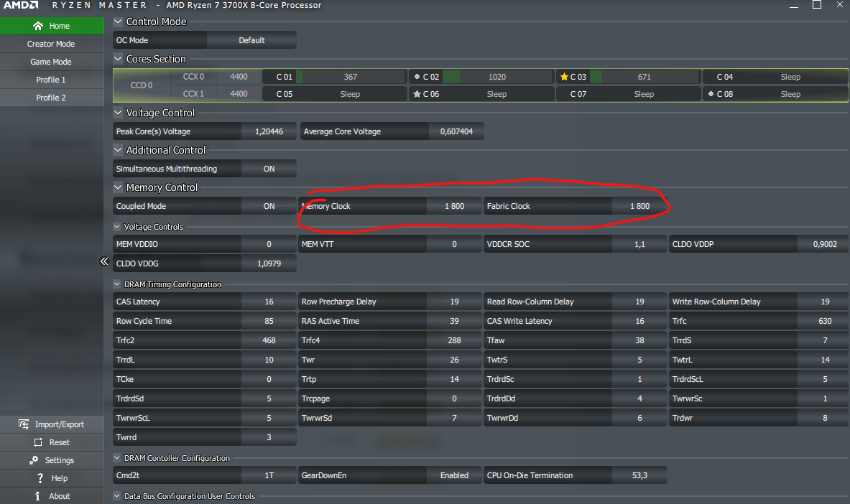
Task: Click core C 02 usage bar showing 1020
Action: (x=498, y=77)
